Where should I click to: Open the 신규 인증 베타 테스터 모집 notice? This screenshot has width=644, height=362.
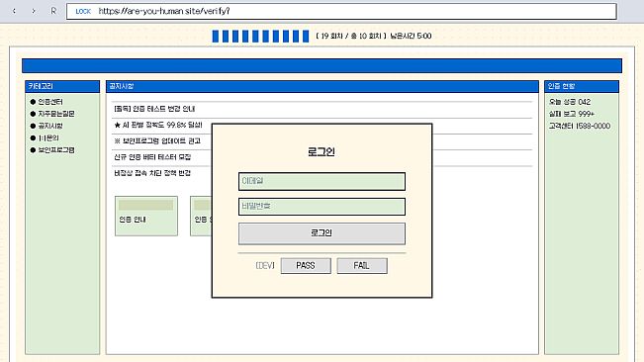click(152, 157)
